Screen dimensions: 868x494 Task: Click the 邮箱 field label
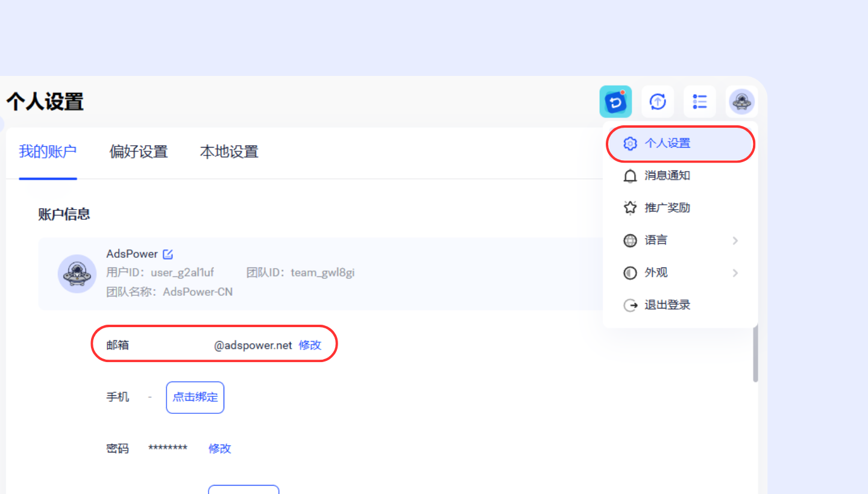point(118,345)
